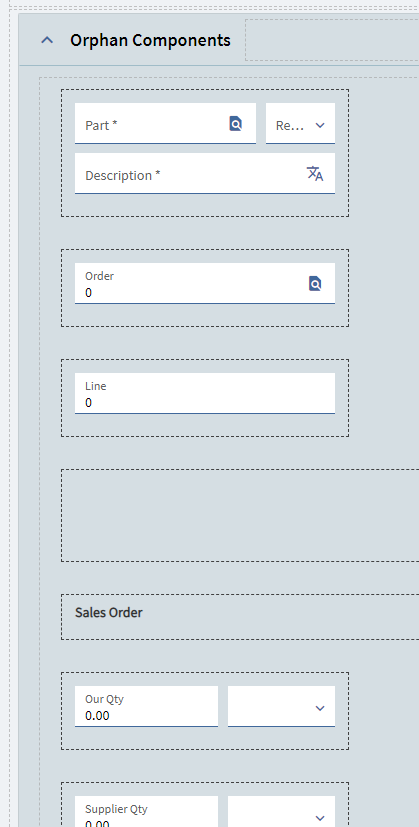The image size is (419, 827).
Task: Select the dashed group containing Part and Description
Action: pyautogui.click(x=205, y=153)
